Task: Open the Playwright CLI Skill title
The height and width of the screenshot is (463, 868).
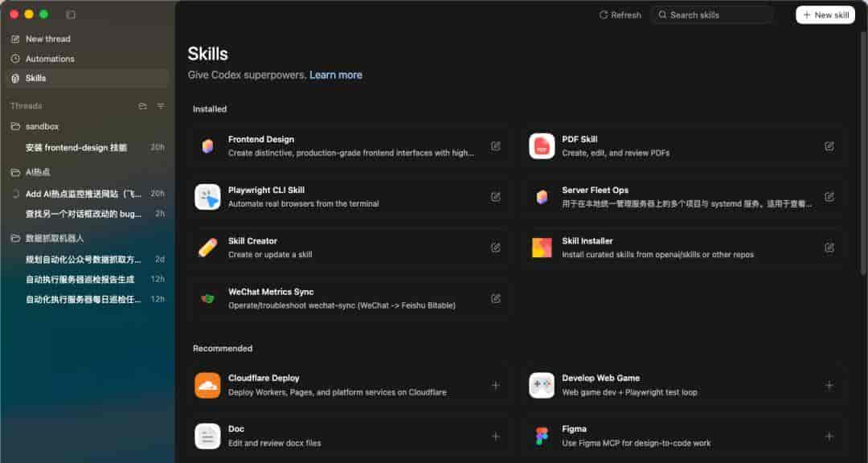Action: [266, 190]
